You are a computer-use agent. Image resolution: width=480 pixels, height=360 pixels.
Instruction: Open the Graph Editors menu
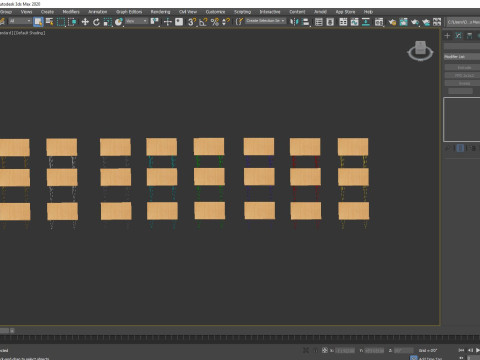[x=129, y=12]
